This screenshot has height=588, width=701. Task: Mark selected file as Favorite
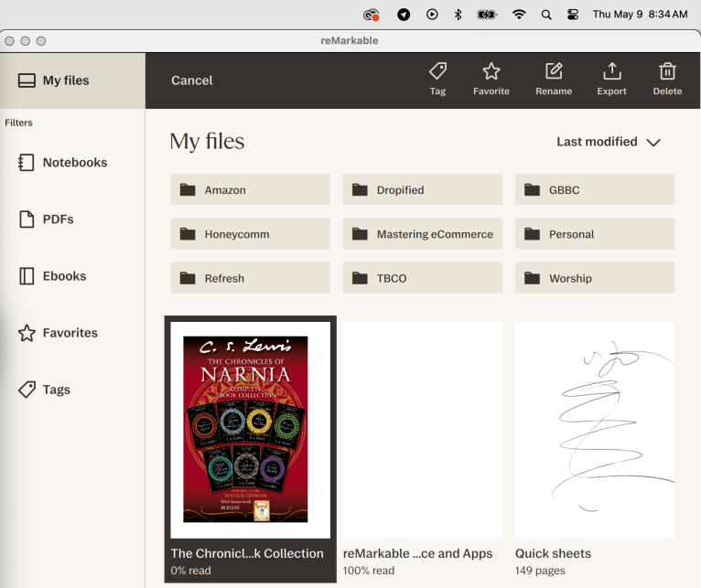[491, 80]
